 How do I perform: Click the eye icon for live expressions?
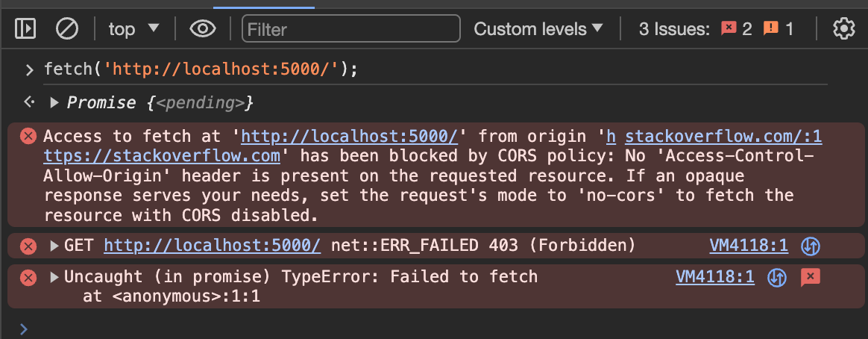[203, 29]
